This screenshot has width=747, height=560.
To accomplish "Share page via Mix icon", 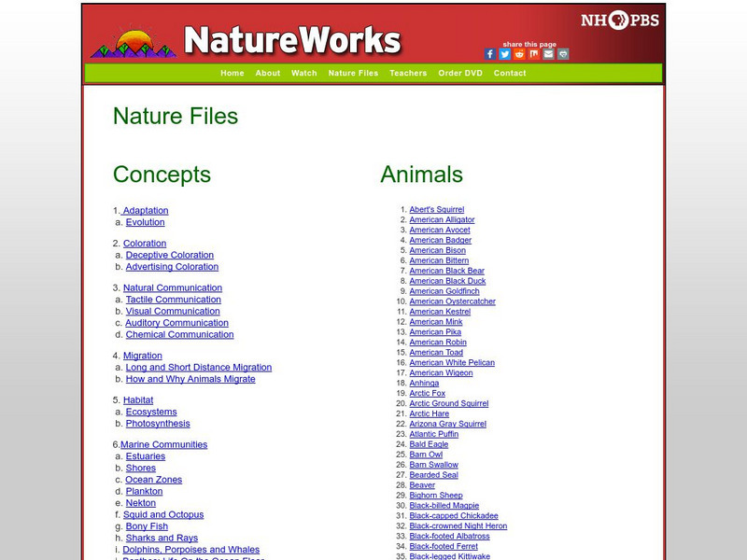I will (x=533, y=54).
